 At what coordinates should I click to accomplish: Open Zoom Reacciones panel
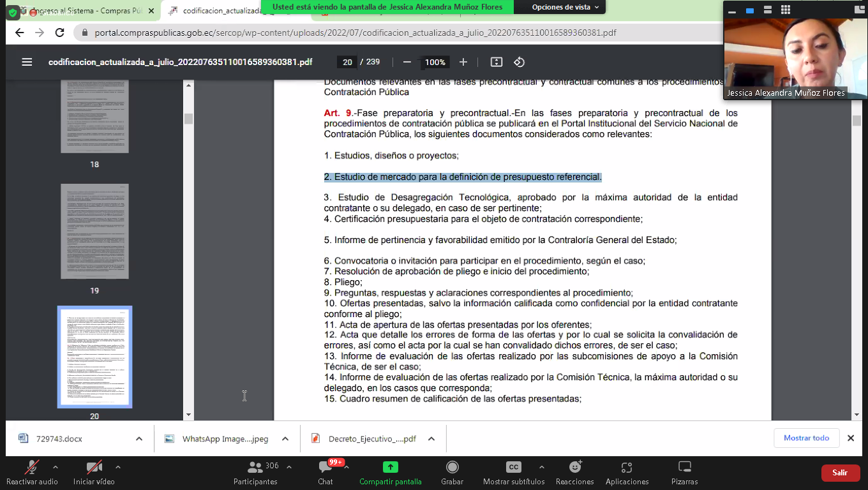[574, 471]
